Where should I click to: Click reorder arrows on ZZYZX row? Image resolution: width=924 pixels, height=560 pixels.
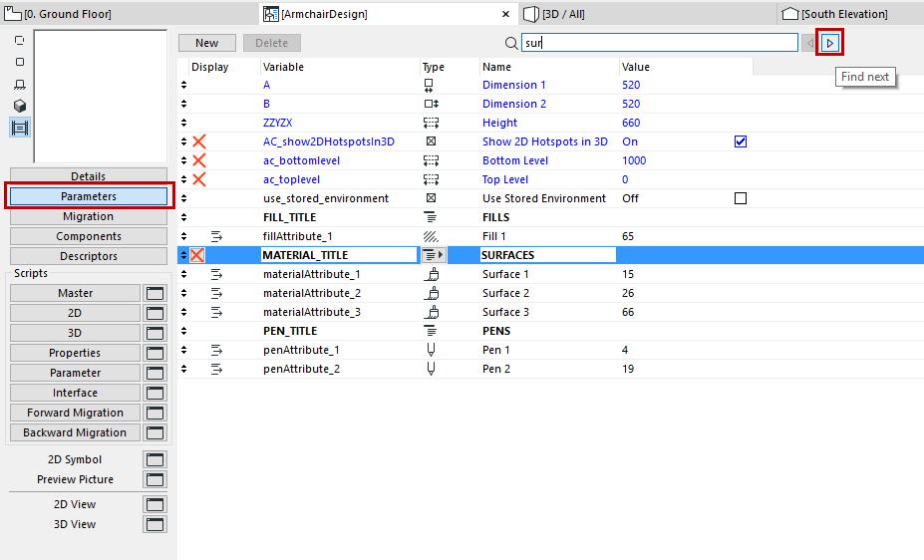pyautogui.click(x=183, y=124)
